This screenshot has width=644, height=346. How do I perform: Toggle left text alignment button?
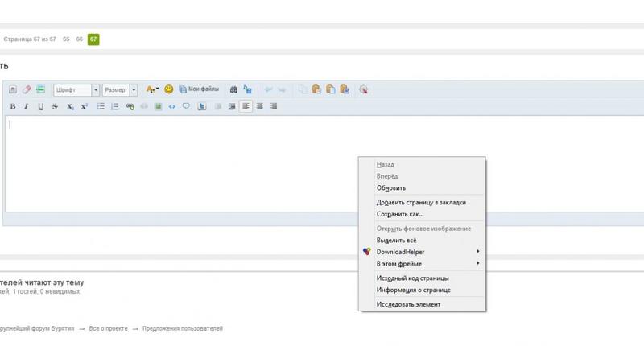(246, 106)
